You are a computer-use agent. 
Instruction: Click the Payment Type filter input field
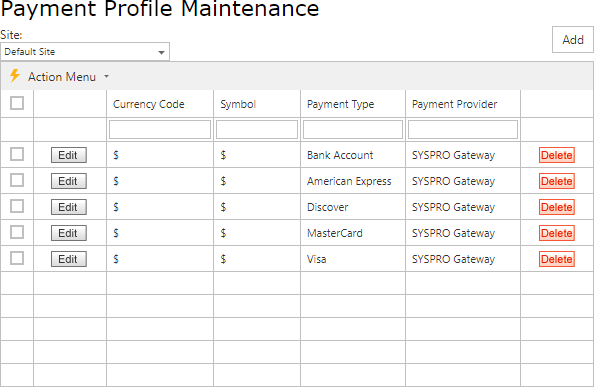(353, 130)
